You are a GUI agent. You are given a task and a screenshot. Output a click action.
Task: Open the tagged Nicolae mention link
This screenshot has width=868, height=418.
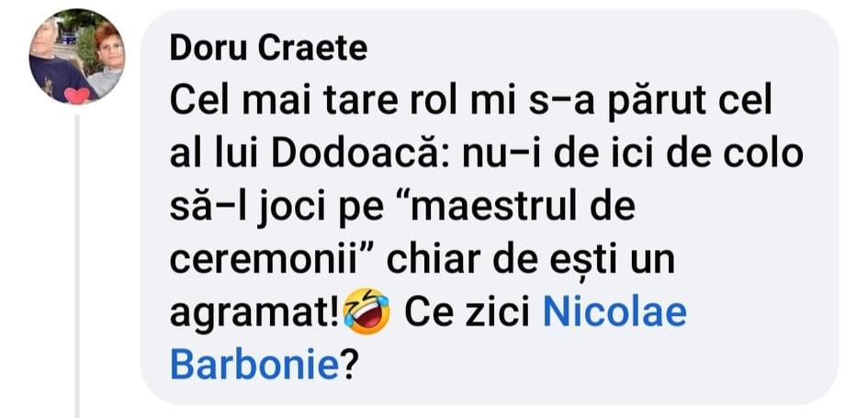point(614,313)
